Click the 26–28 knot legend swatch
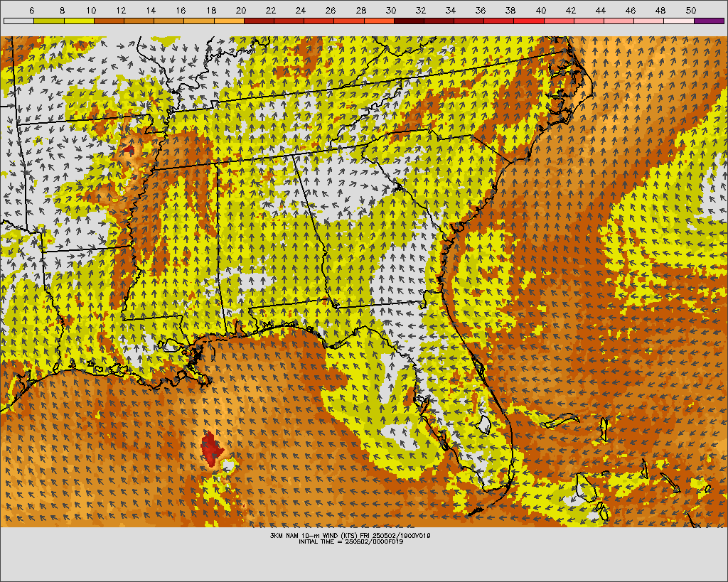728x582 pixels. coord(349,21)
